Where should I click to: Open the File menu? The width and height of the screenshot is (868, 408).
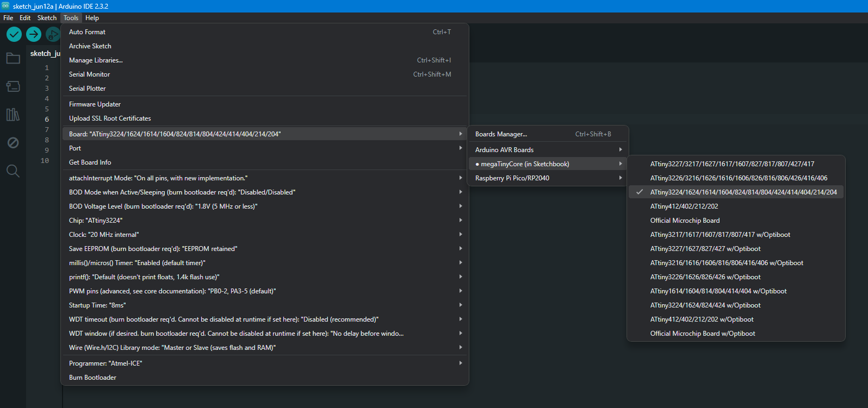(x=8, y=18)
